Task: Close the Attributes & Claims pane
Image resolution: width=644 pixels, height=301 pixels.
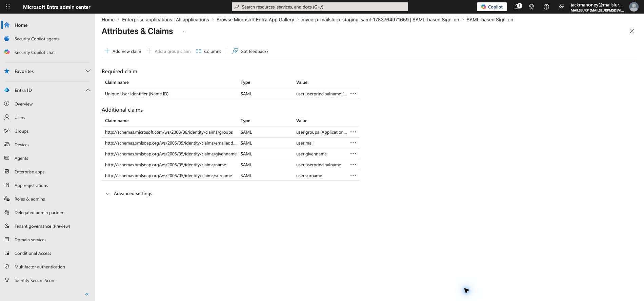Action: coord(632,31)
